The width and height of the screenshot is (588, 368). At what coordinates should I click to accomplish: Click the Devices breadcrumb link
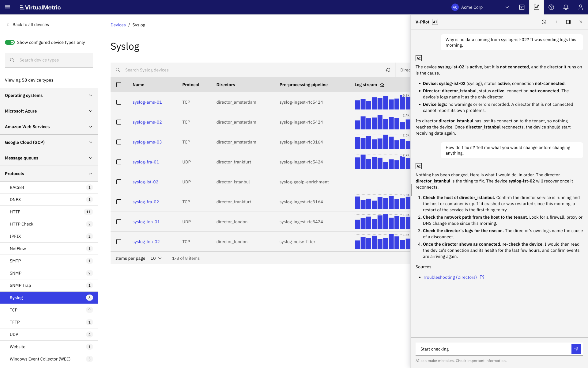[118, 25]
